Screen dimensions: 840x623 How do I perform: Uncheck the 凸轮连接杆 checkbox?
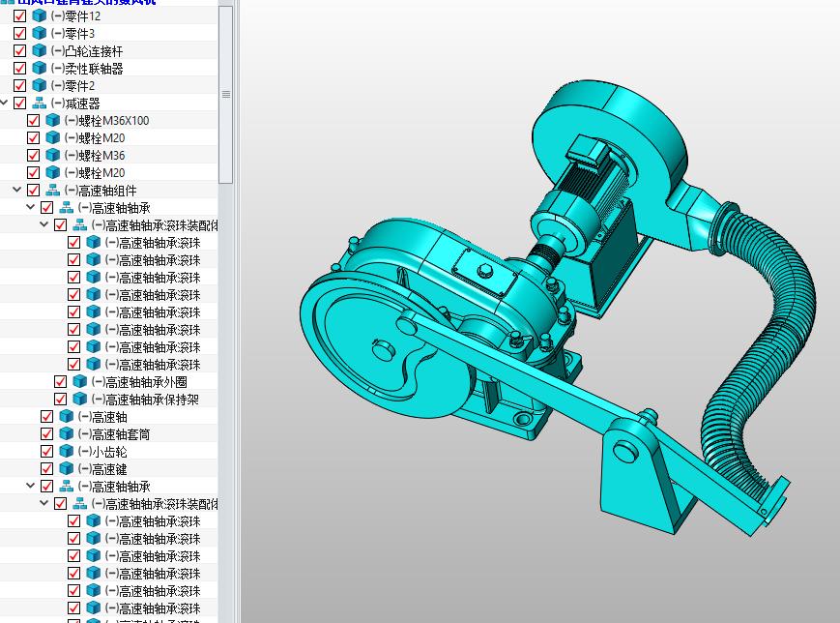point(20,51)
